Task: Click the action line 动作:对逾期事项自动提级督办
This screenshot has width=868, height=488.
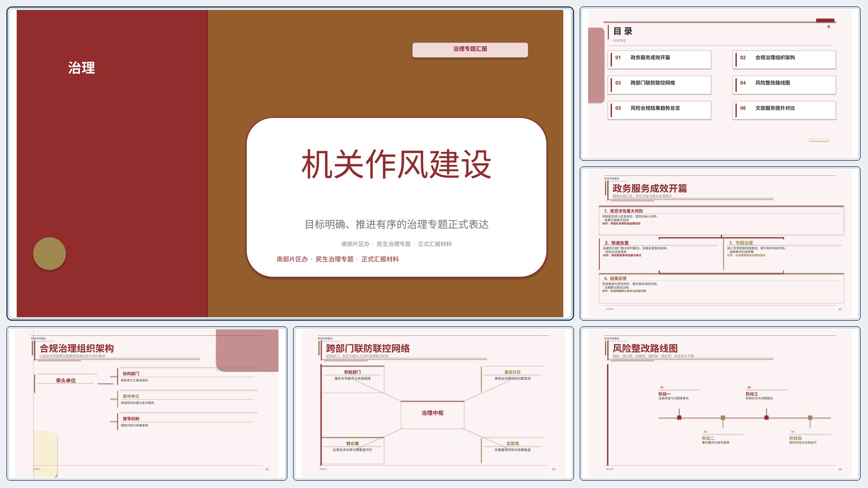Action: (746, 255)
